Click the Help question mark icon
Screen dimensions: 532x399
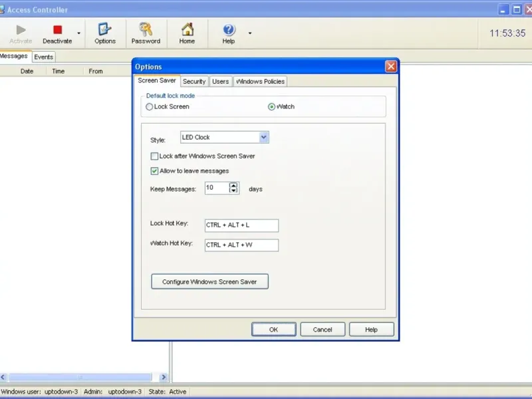[x=229, y=30]
